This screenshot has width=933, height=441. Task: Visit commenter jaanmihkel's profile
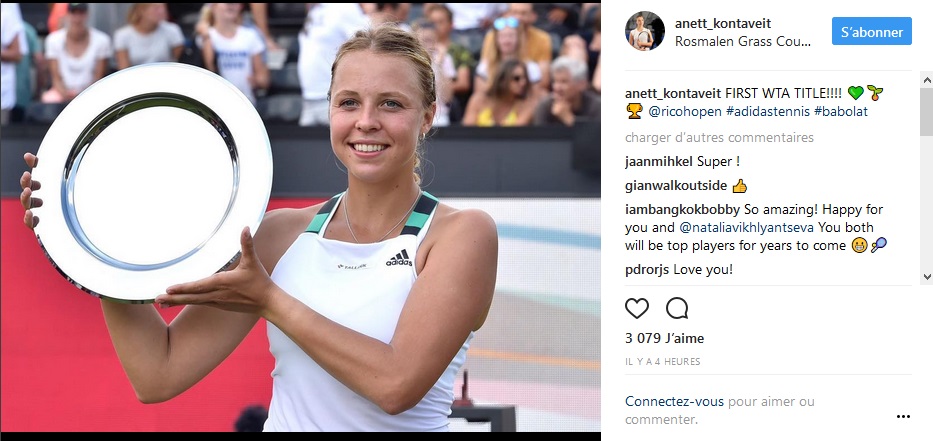[x=659, y=162]
